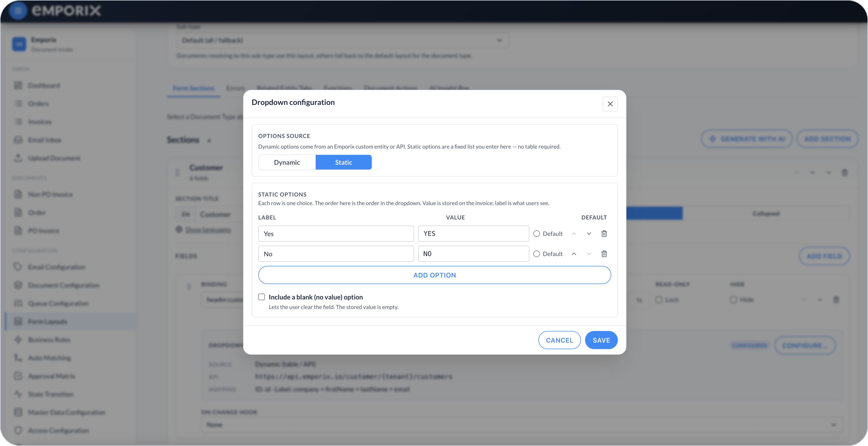Viewport: 868px width, 446px height.
Task: Set Yes as the default option
Action: point(536,234)
